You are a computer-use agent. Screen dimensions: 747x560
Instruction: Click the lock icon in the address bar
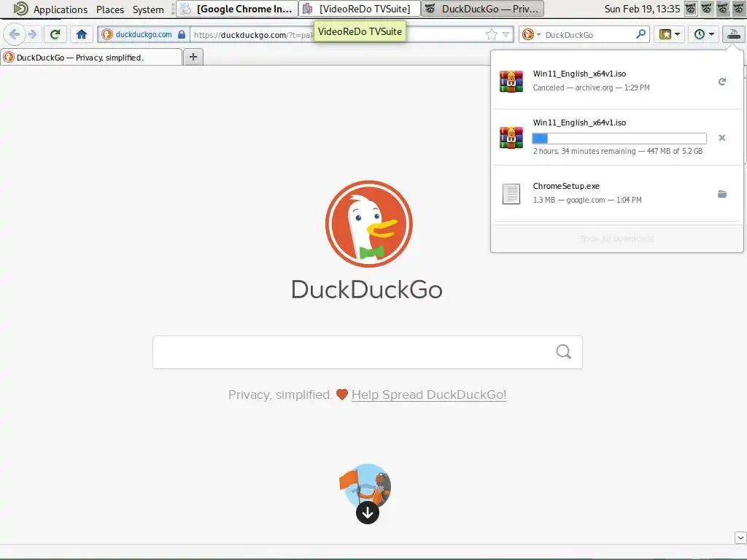(x=182, y=34)
